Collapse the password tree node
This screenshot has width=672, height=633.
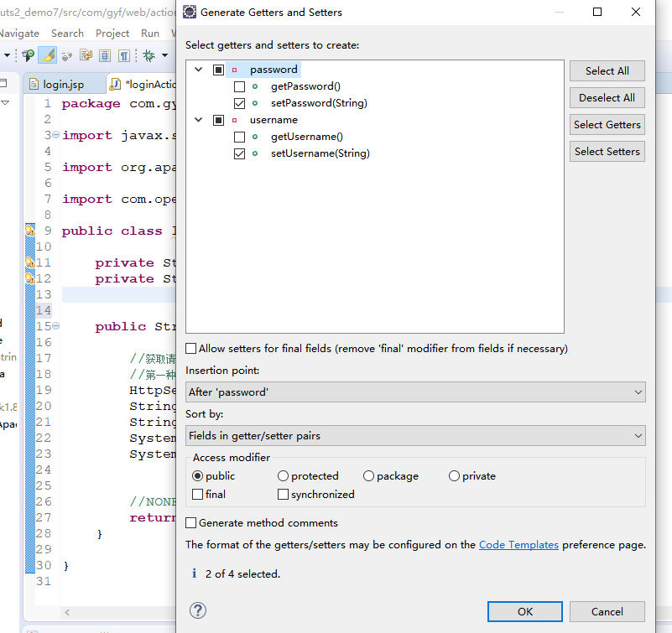[199, 69]
